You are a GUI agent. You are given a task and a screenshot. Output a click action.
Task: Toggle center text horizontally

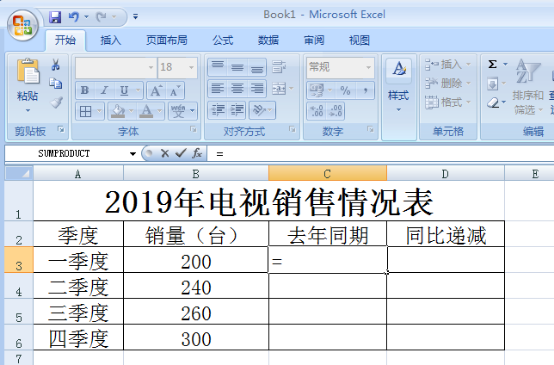click(x=237, y=88)
